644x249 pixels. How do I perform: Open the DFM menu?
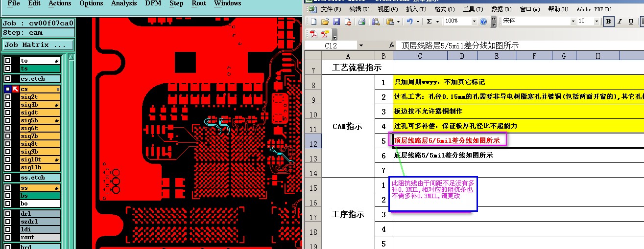point(153,3)
